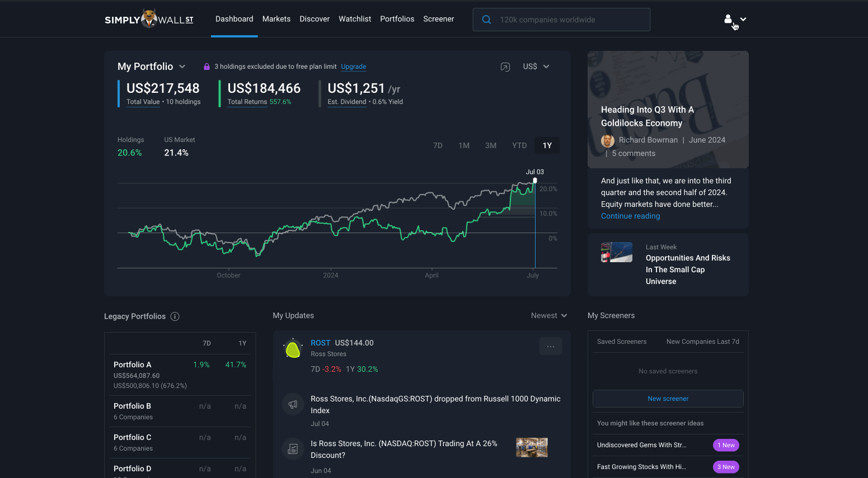Click the Legacy Portfolios info icon

175,316
